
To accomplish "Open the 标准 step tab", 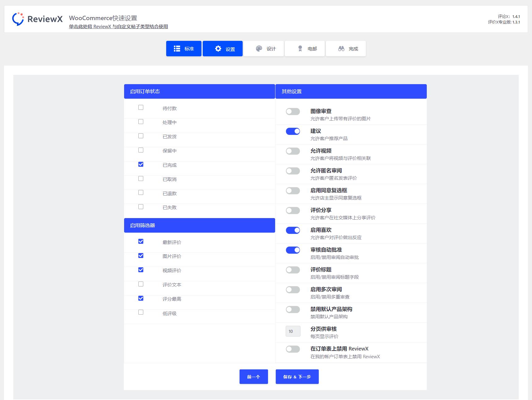I will coord(184,49).
